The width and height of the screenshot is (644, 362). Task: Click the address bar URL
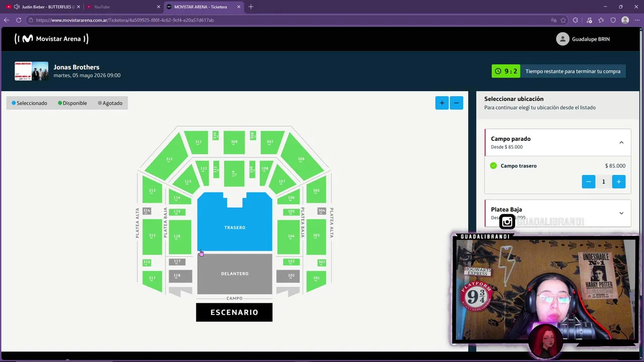click(x=125, y=20)
